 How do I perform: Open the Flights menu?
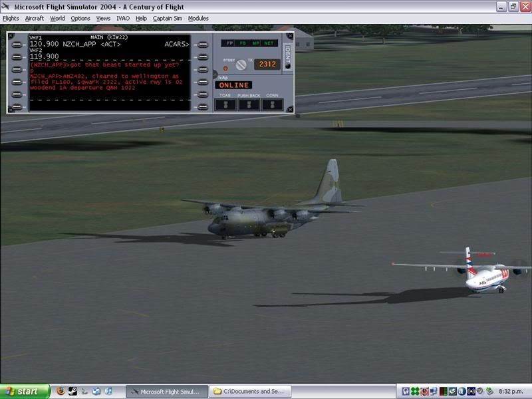point(11,19)
